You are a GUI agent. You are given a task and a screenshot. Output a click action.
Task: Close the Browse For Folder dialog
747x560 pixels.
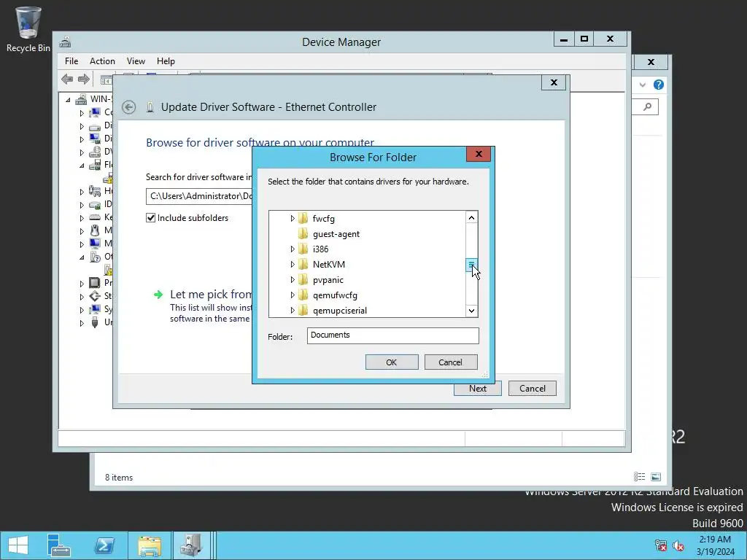(x=479, y=154)
